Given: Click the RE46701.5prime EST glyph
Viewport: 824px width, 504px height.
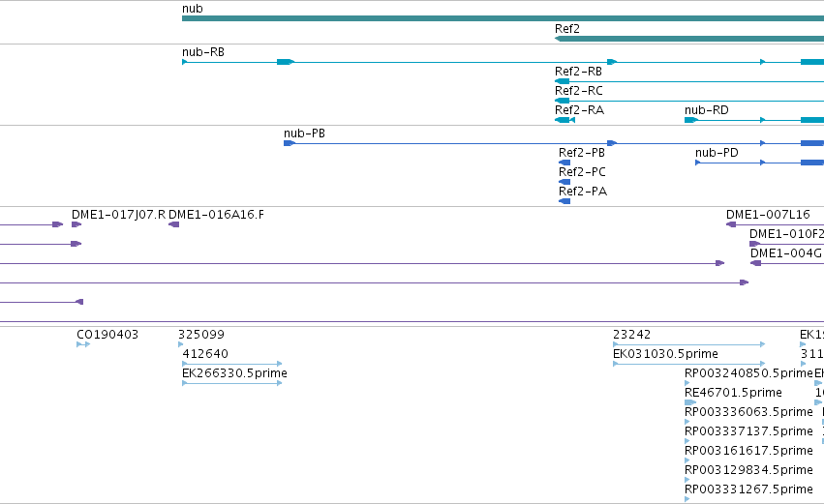Looking at the screenshot, I should (690, 402).
